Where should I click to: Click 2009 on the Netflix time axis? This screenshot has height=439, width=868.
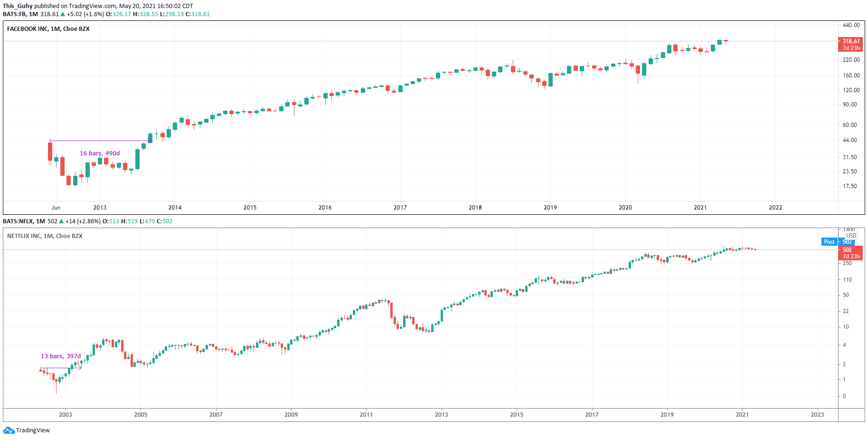(291, 415)
